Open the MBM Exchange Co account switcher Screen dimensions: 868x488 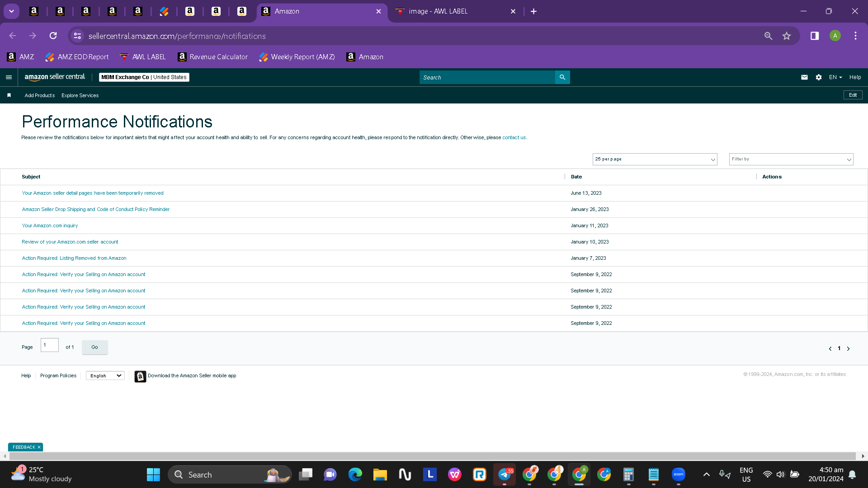(144, 77)
